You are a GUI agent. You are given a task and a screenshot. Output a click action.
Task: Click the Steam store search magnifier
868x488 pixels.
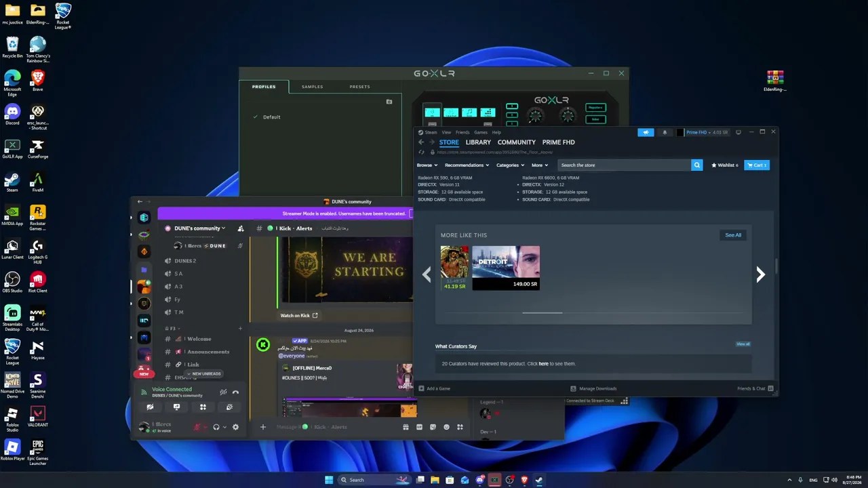(x=696, y=165)
